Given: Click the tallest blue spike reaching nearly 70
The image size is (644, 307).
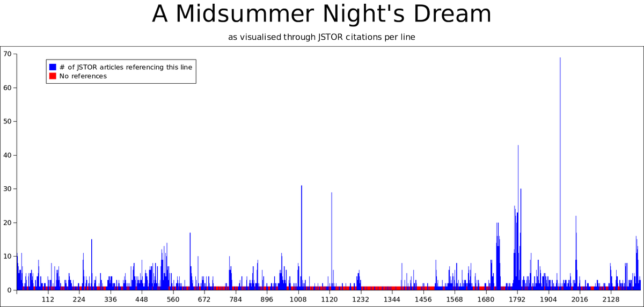Looking at the screenshot, I should [560, 173].
